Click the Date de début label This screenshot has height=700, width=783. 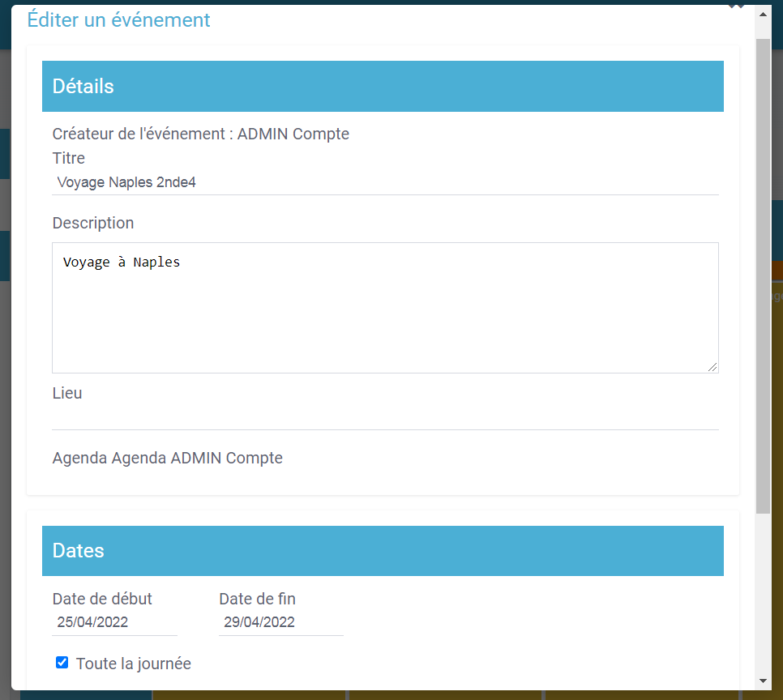coord(102,599)
